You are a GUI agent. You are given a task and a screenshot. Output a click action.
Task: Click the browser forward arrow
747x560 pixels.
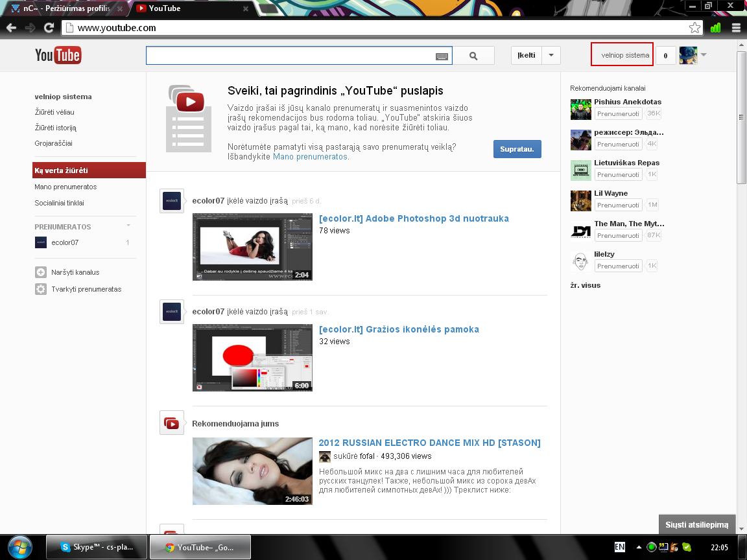[30, 28]
